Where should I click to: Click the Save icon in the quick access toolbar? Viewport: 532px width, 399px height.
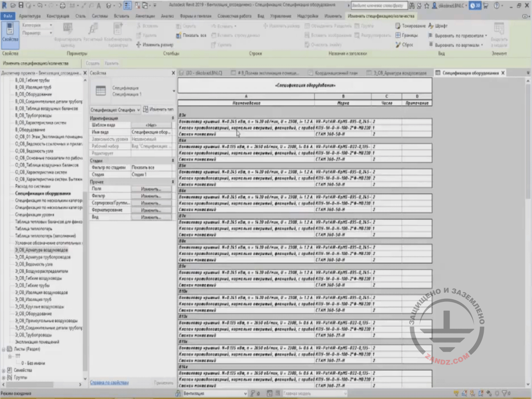click(20, 5)
